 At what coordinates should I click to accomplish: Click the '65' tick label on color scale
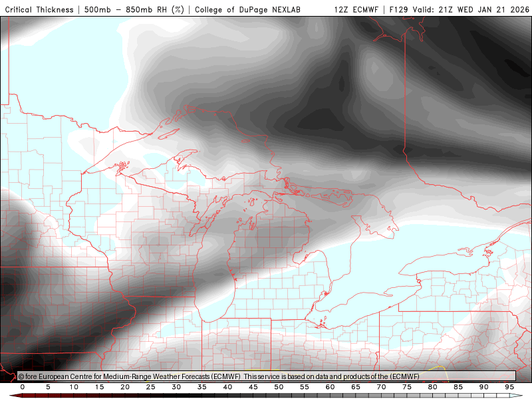(356, 387)
